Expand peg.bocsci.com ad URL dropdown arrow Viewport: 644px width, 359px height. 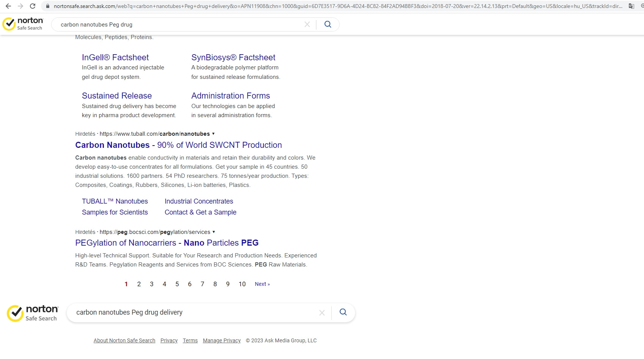point(214,232)
